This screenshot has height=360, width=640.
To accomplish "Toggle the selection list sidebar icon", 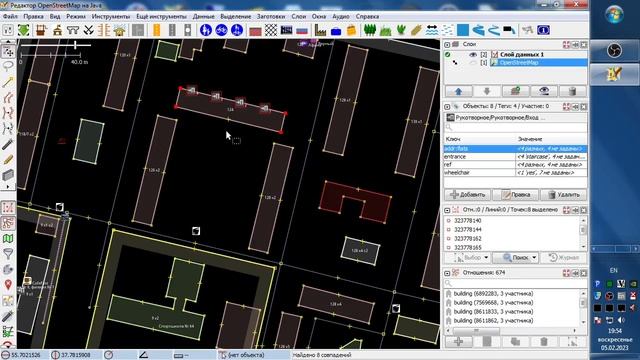I will (8, 207).
